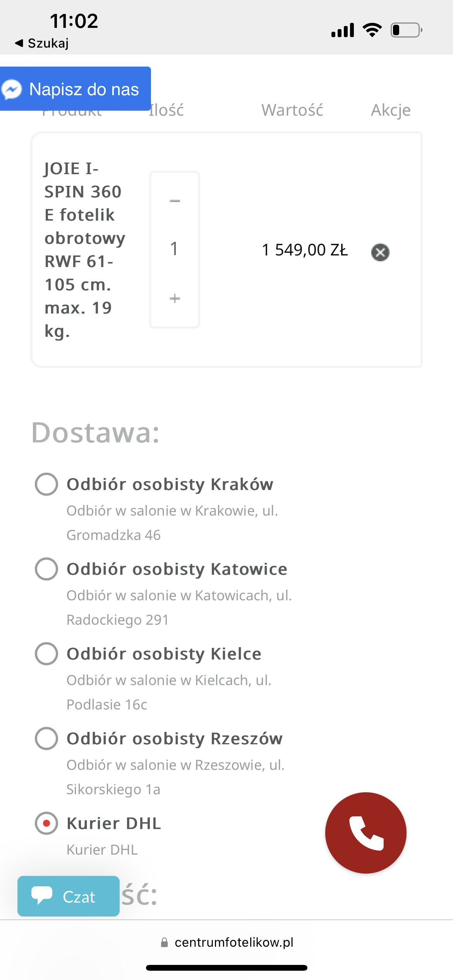Viewport: 453px width, 980px height.
Task: Tap the Akcje column header
Action: click(391, 110)
